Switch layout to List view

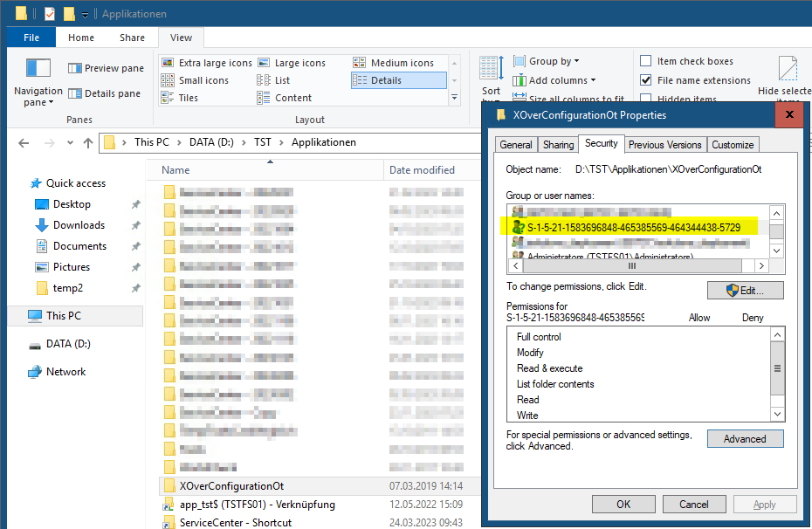pos(273,80)
